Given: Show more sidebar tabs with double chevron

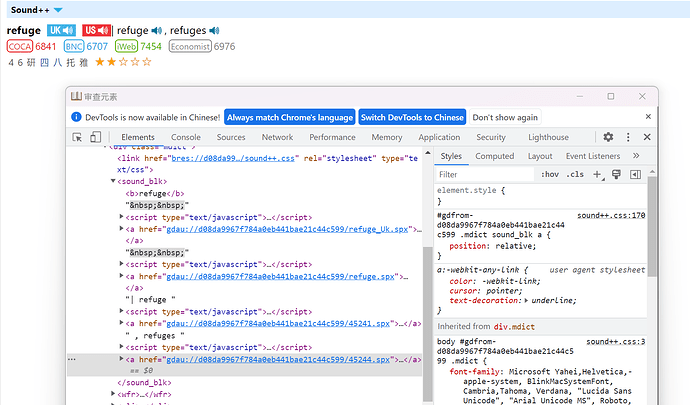Looking at the screenshot, I should click(x=636, y=156).
